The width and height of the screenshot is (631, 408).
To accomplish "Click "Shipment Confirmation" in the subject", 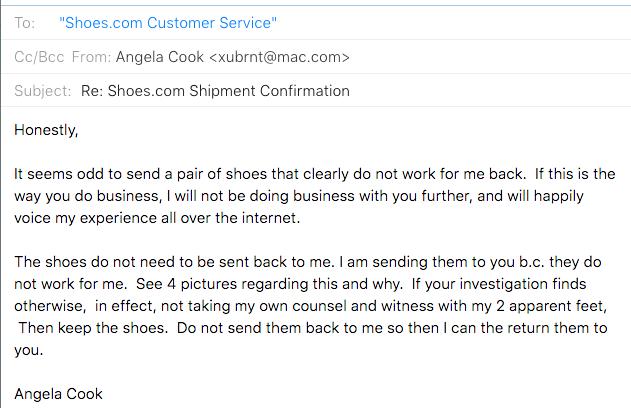I will [x=269, y=91].
